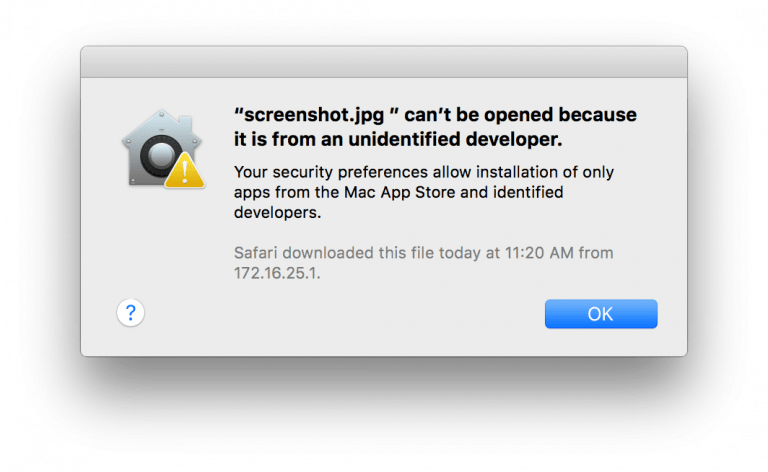This screenshot has width=768, height=472.
Task: Click the gray "Safari" word
Action: pos(256,253)
